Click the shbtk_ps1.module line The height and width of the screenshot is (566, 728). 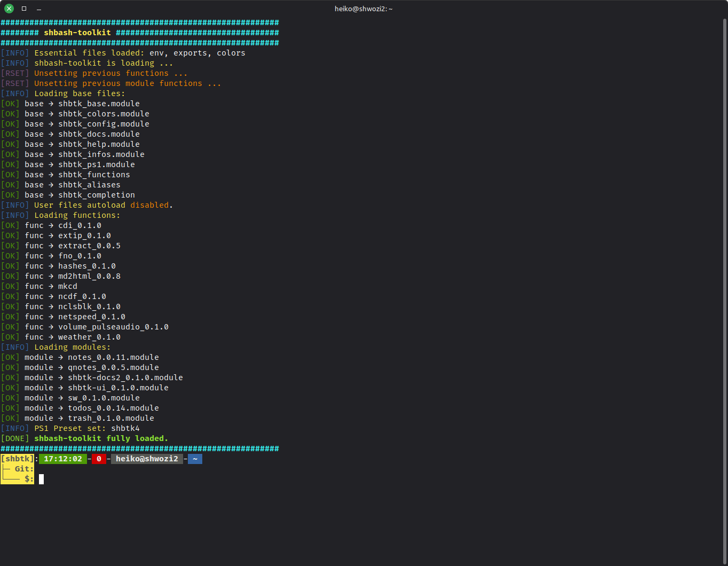[96, 164]
